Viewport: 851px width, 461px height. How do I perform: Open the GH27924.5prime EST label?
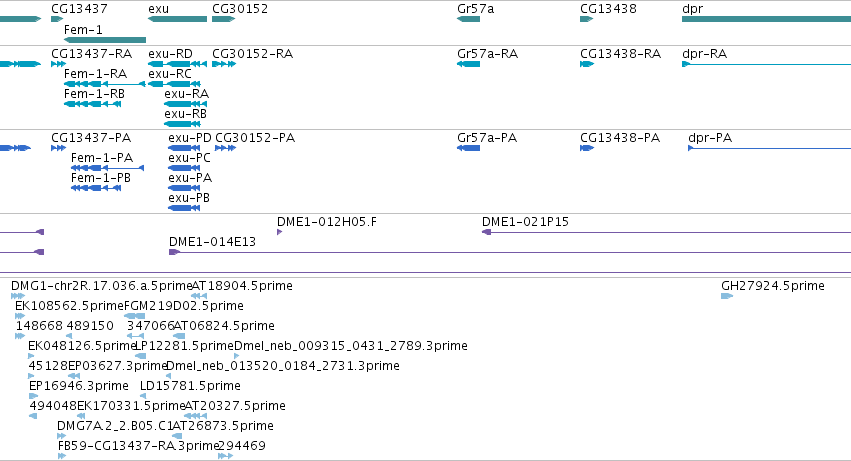[773, 286]
